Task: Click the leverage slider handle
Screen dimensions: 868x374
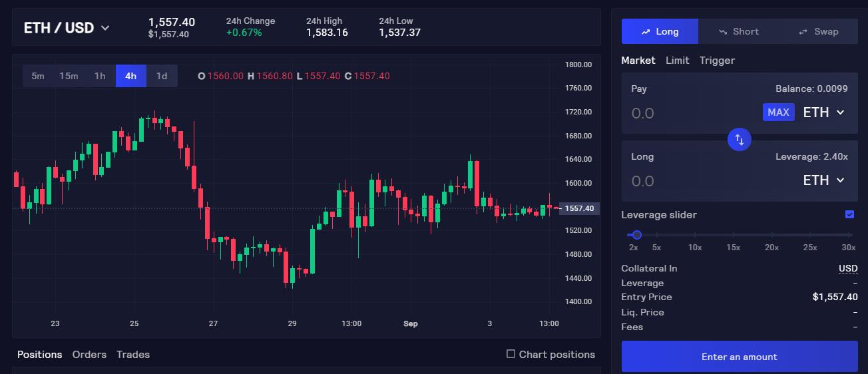Action: click(x=637, y=235)
